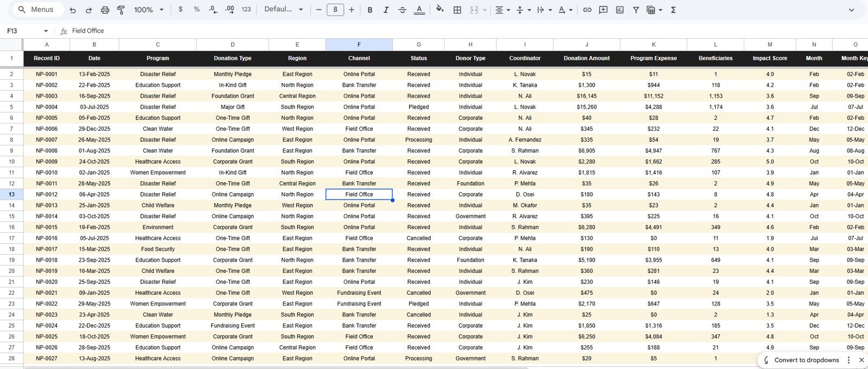The width and height of the screenshot is (868, 369).
Task: Format as percent icon
Action: (196, 10)
